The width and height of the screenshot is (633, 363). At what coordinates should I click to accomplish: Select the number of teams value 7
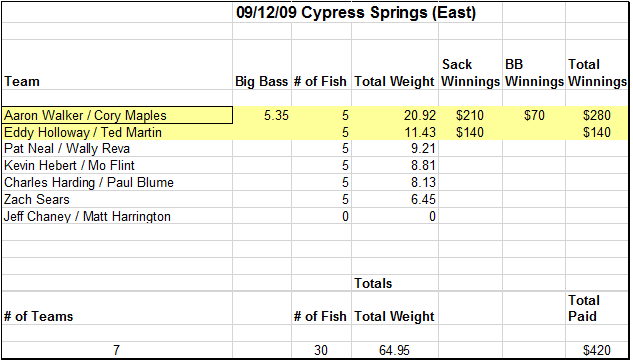coord(117,350)
